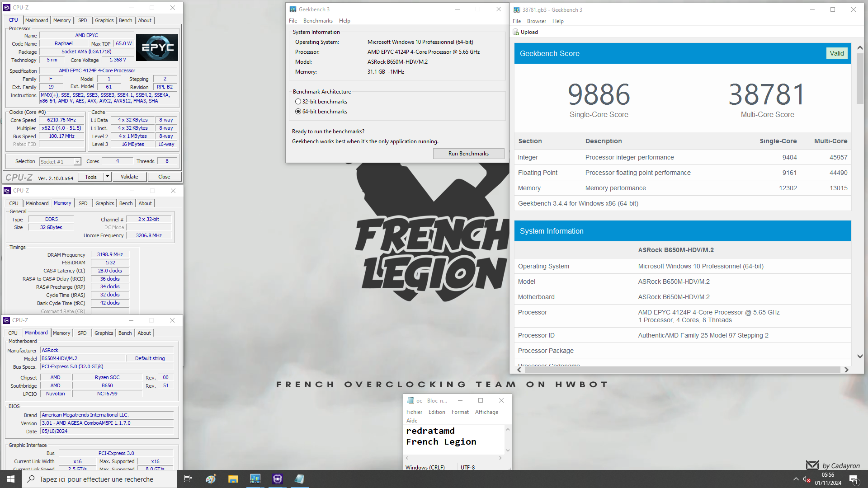Image resolution: width=868 pixels, height=488 pixels.
Task: Click the Upload button label
Action: [x=529, y=32]
